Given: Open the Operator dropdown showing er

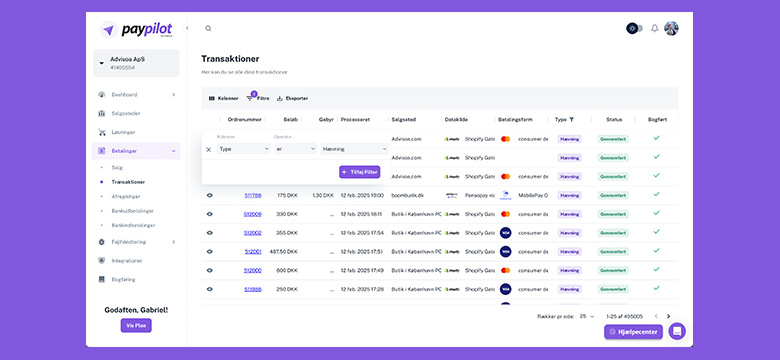Looking at the screenshot, I should [295, 149].
